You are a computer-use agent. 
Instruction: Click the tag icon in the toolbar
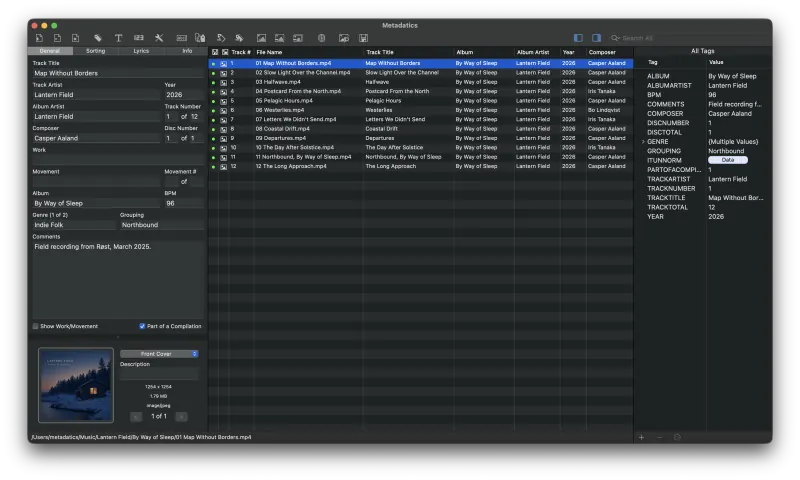98,38
